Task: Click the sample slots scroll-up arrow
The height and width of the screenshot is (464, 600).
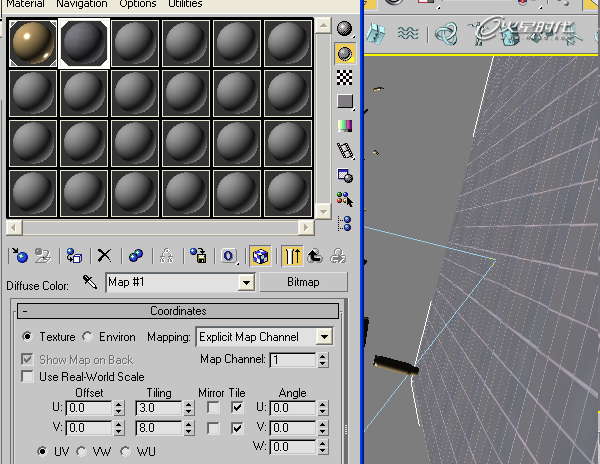Action: 323,26
